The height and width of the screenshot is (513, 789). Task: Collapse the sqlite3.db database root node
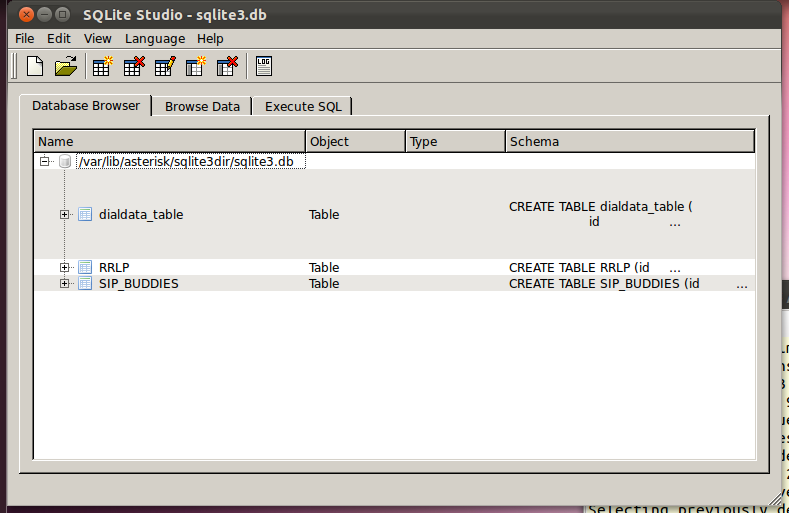(x=44, y=161)
